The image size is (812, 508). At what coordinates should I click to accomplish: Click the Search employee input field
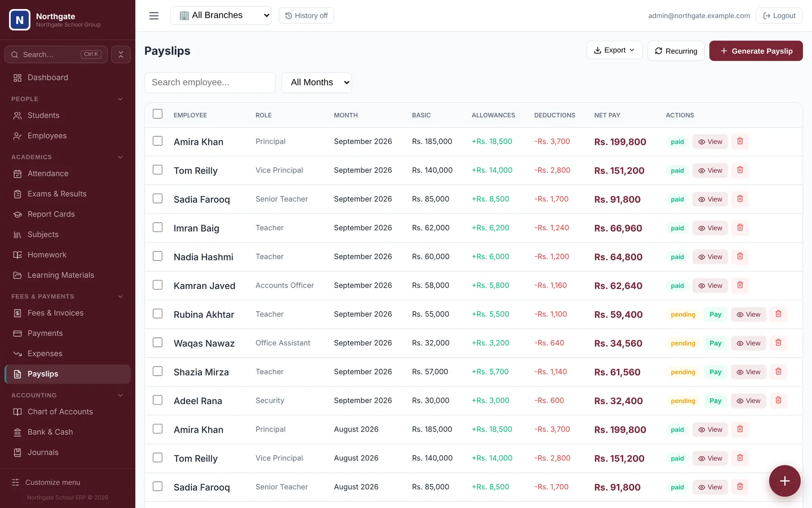[x=210, y=83]
